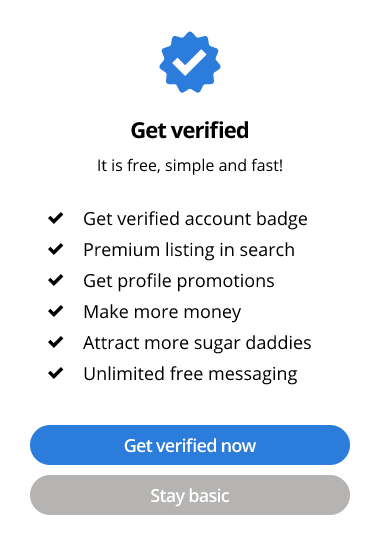This screenshot has width=380, height=545.
Task: Choose the Stay basic button
Action: point(190,495)
